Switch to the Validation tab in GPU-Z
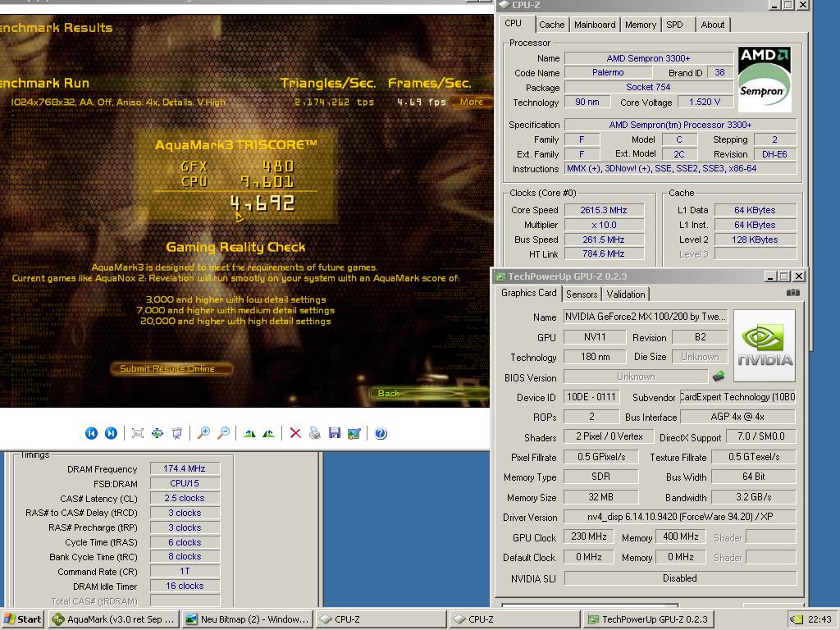This screenshot has height=630, width=840. 626,294
